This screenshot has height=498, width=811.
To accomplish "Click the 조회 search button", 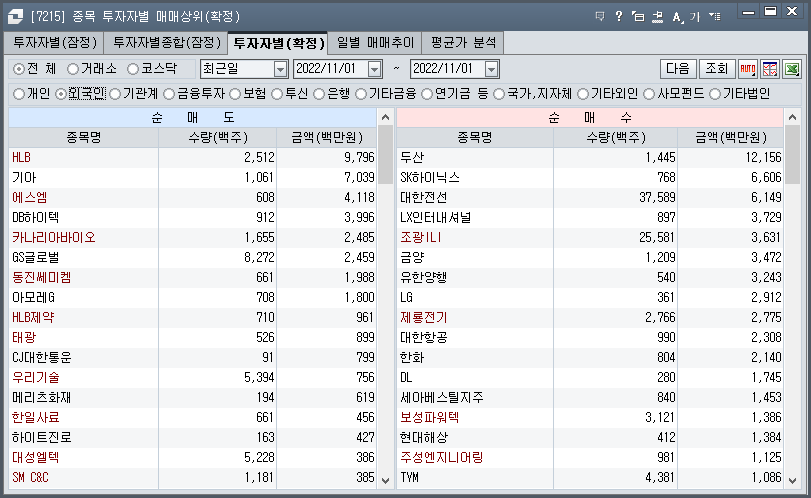I will tap(717, 69).
